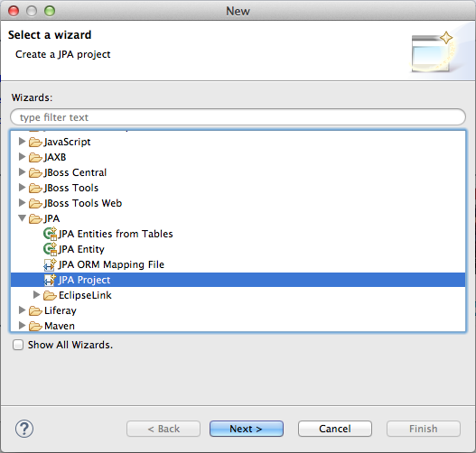476x453 pixels.
Task: Expand the Maven category arrow
Action: (x=22, y=326)
